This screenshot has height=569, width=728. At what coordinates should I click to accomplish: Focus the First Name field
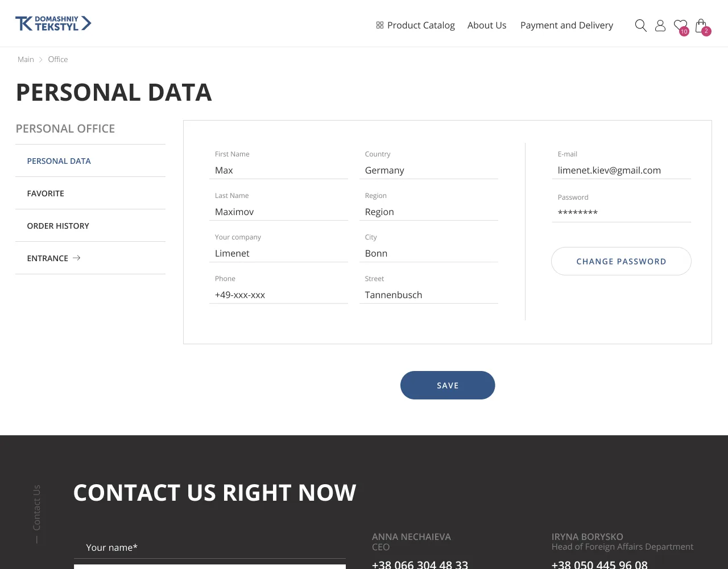click(x=279, y=170)
